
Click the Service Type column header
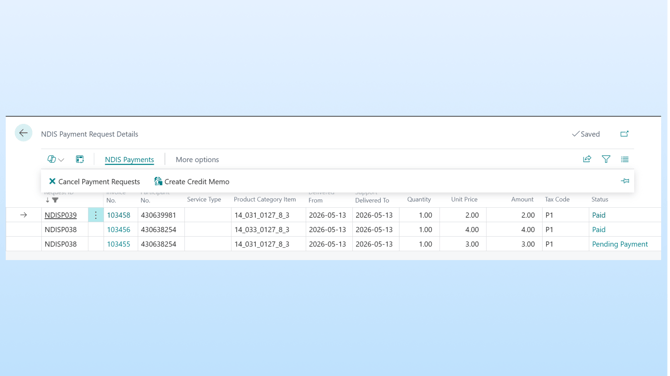click(204, 200)
